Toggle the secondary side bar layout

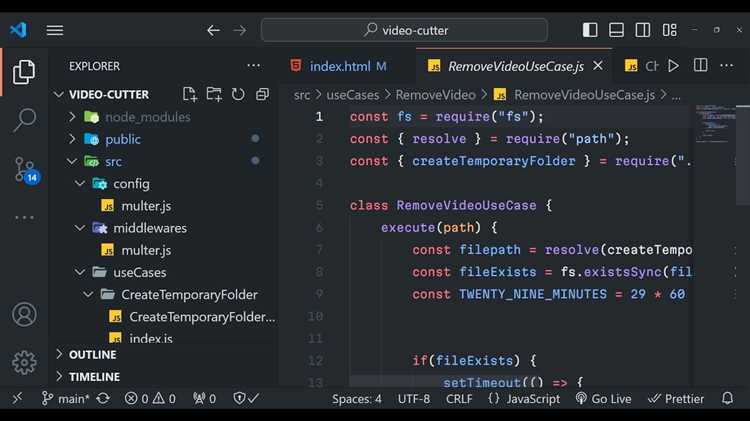coord(643,30)
